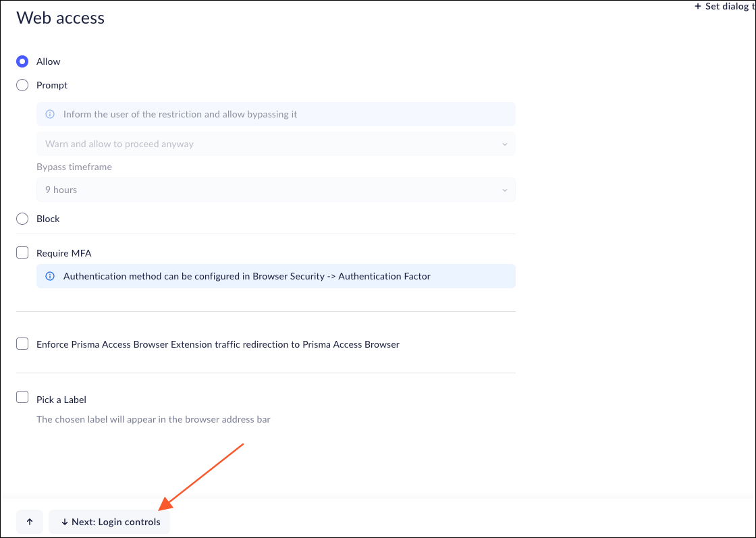Viewport: 756px width, 538px height.
Task: Go to Next: Login controls
Action: click(x=109, y=522)
